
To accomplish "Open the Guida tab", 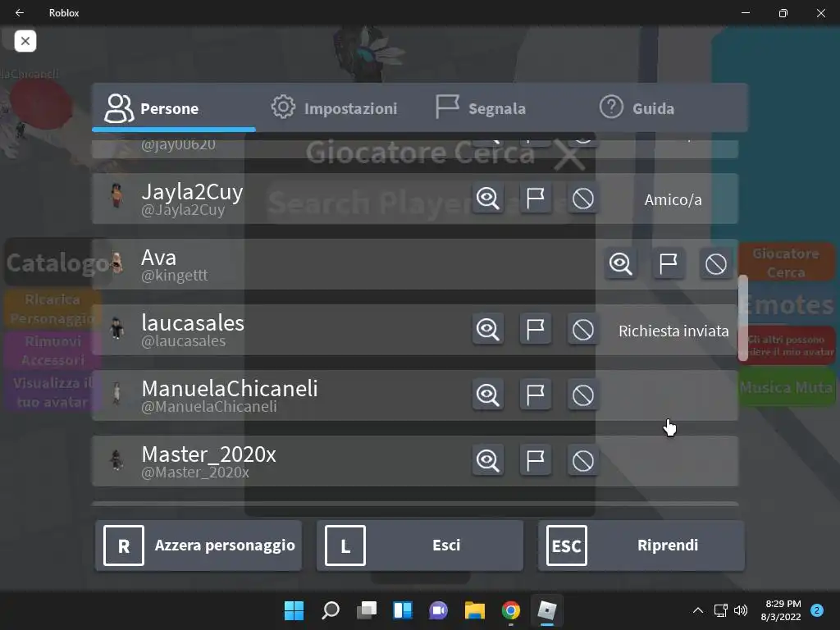I will coord(637,108).
